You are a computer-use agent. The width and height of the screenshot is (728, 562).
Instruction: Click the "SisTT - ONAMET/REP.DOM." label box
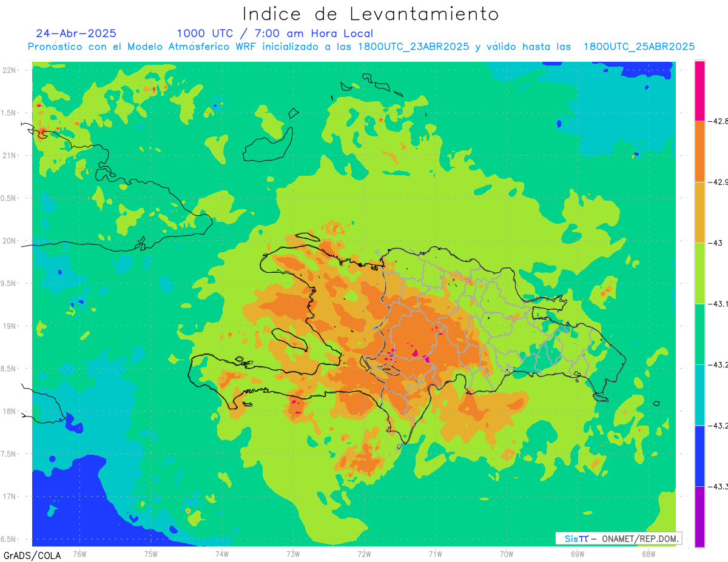point(619,538)
